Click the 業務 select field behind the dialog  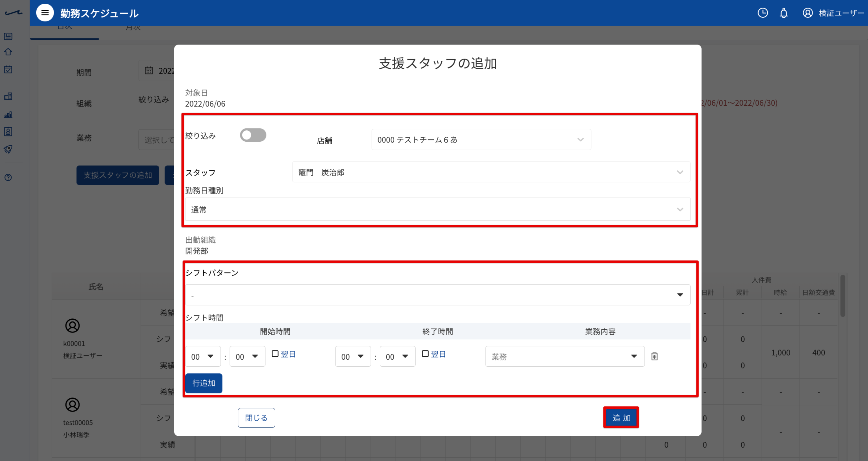coord(156,140)
